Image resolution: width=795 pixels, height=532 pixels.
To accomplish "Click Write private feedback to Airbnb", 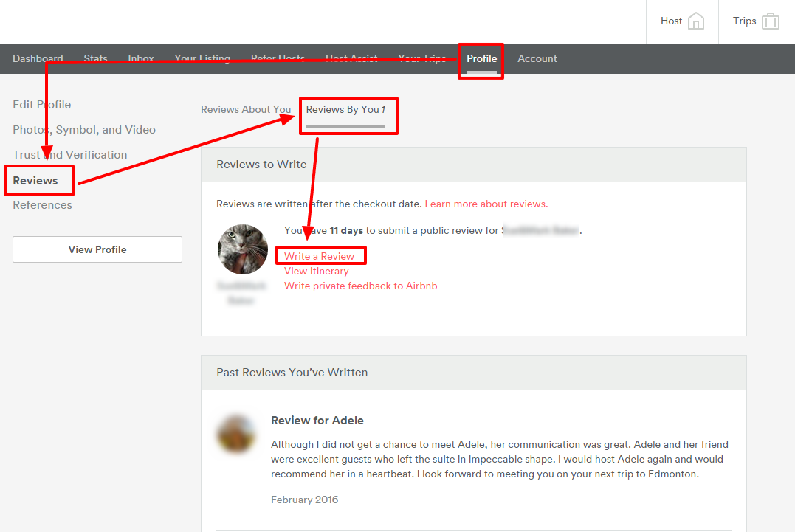I will pos(360,286).
